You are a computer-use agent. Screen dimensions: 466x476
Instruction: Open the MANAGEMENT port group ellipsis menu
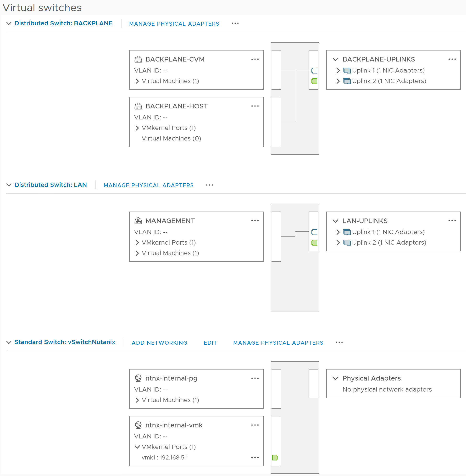click(x=255, y=221)
